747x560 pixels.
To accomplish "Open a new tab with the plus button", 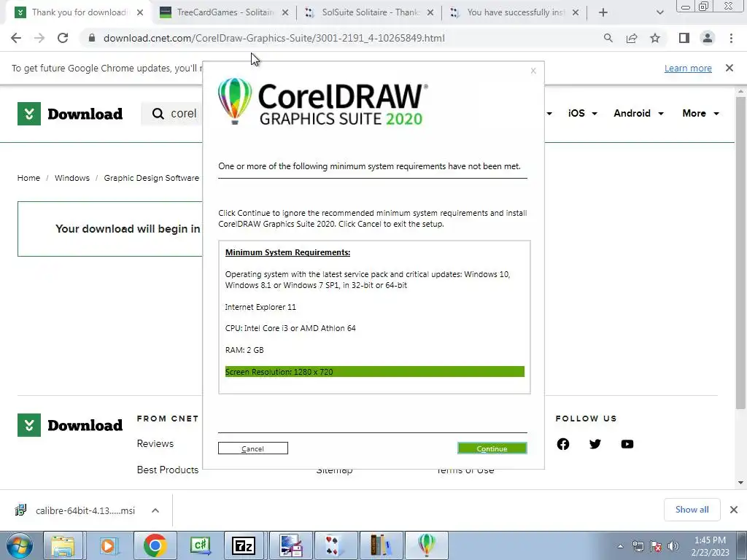I will pyautogui.click(x=603, y=12).
